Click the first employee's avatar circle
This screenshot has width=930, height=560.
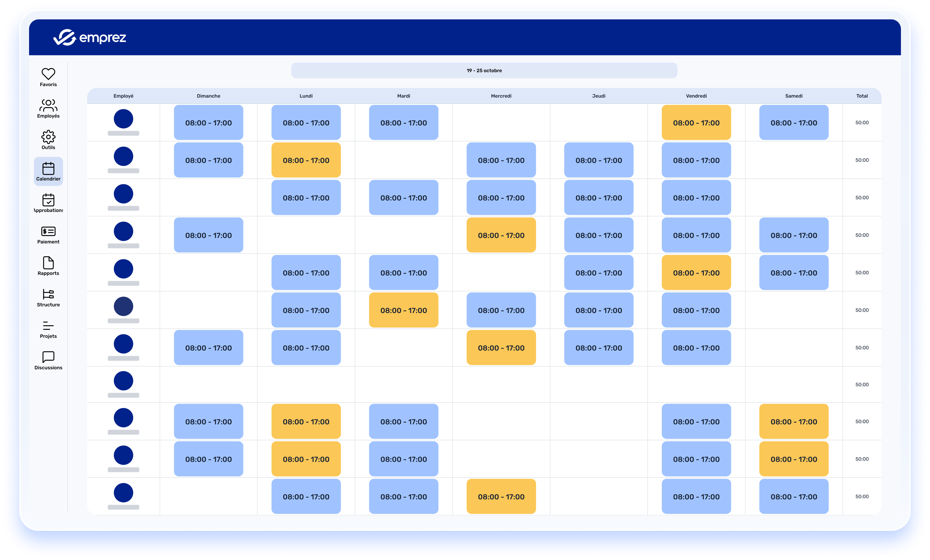point(124,119)
